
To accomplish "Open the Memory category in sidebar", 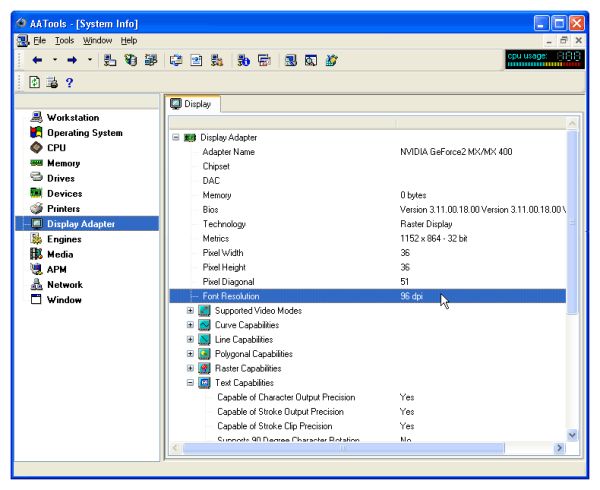I will pos(62,163).
